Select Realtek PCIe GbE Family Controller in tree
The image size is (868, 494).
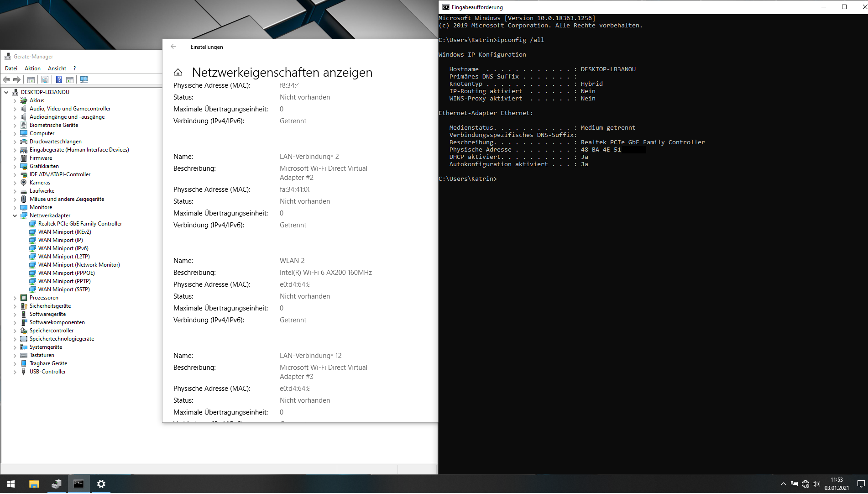pos(80,224)
